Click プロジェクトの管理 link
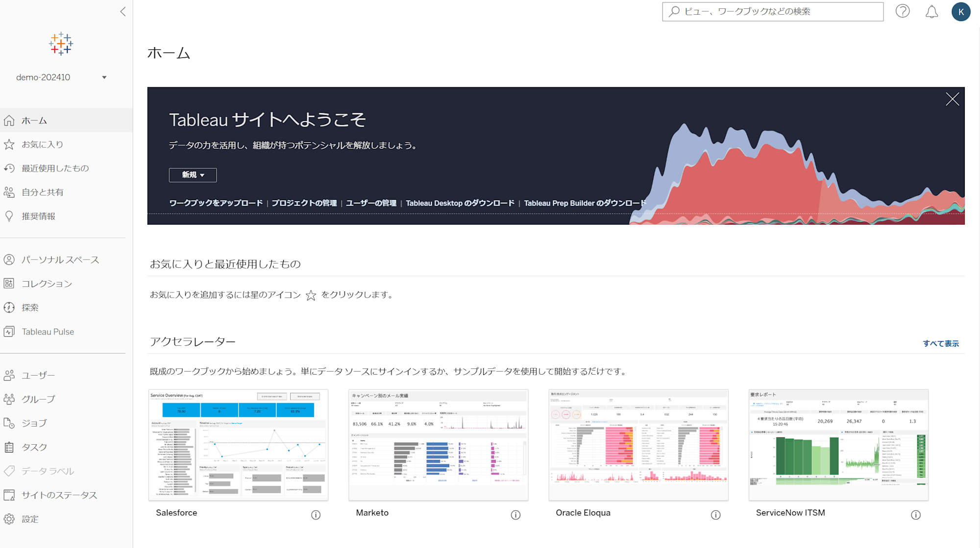This screenshot has width=980, height=548. point(304,203)
